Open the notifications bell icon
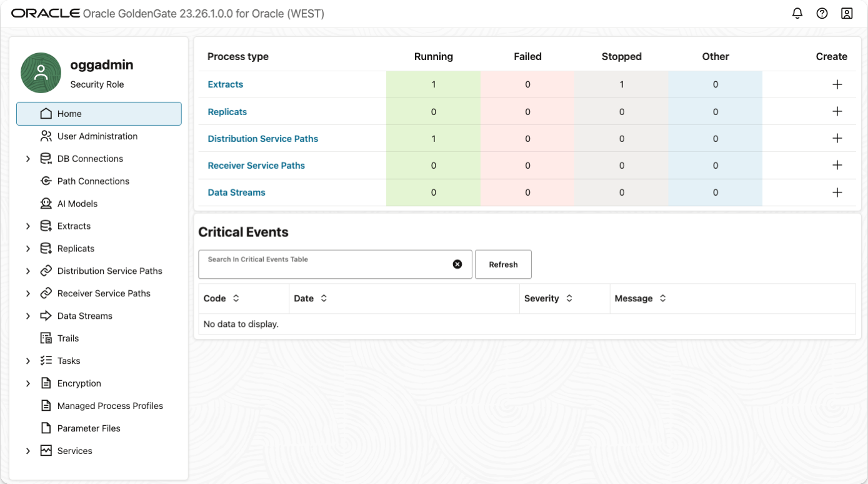Viewport: 868px width, 484px height. pyautogui.click(x=797, y=13)
